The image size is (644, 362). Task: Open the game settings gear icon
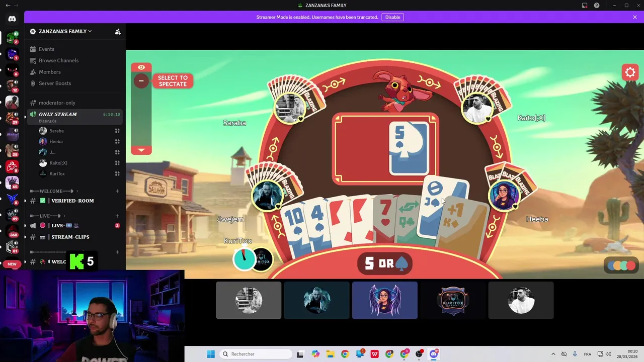click(x=630, y=73)
